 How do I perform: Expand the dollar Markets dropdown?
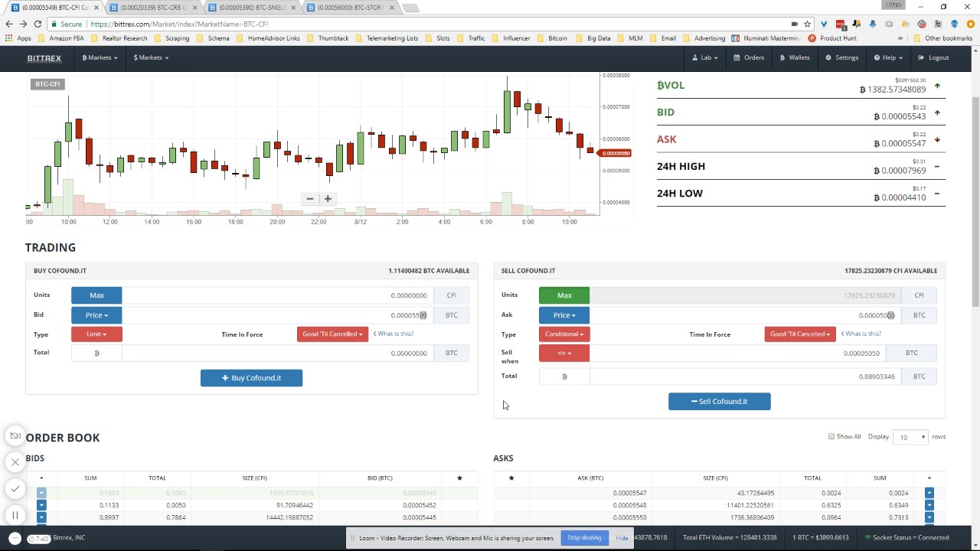[151, 57]
